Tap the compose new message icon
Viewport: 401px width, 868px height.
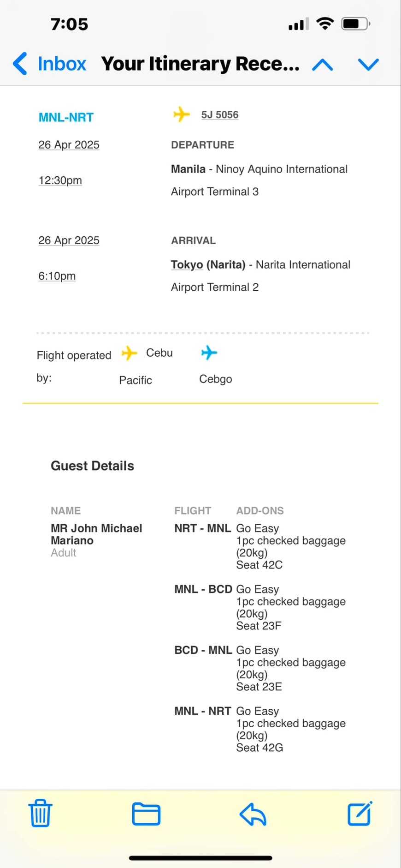tap(360, 813)
